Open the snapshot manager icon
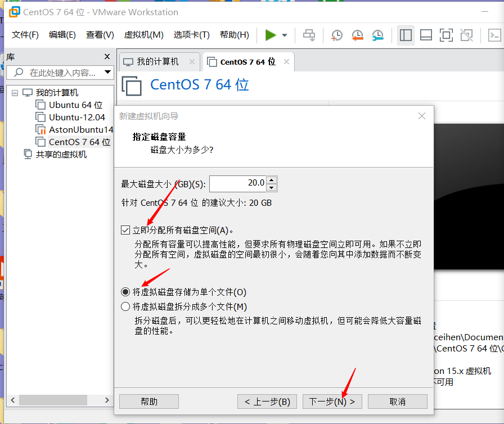Image resolution: width=504 pixels, height=424 pixels. 377,35
